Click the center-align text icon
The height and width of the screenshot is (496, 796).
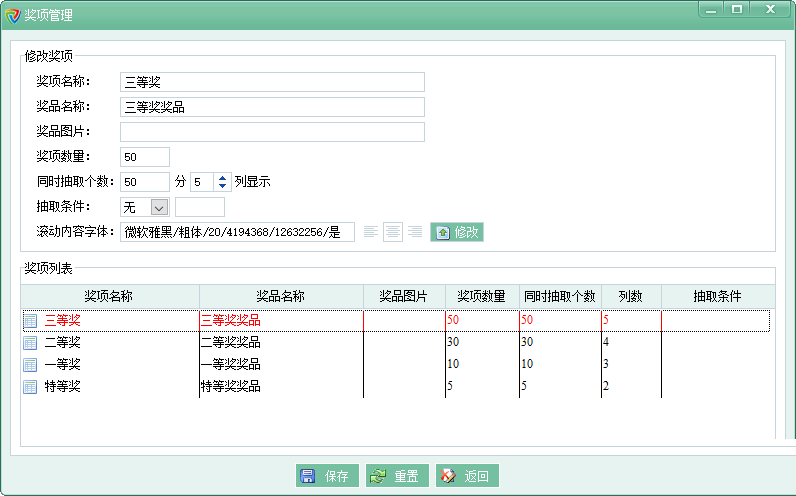click(393, 232)
